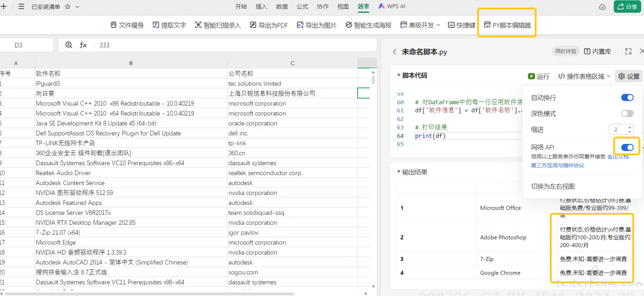644x296 pixels.
Task: Open 第三方应用与插件协议 link
Action: (558, 166)
